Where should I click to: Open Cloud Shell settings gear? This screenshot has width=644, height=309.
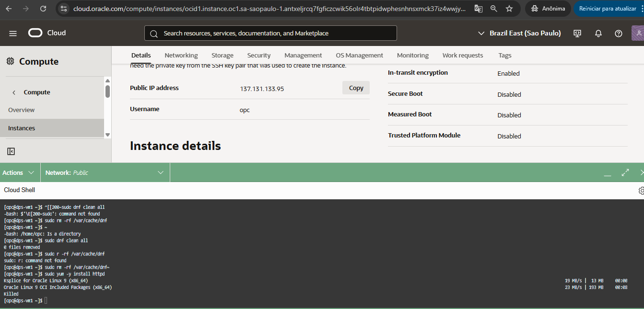641,190
